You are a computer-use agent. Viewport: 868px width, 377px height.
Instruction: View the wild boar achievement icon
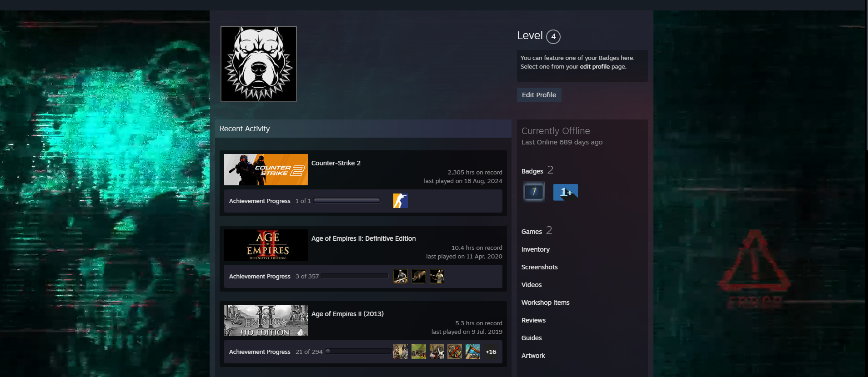419,276
